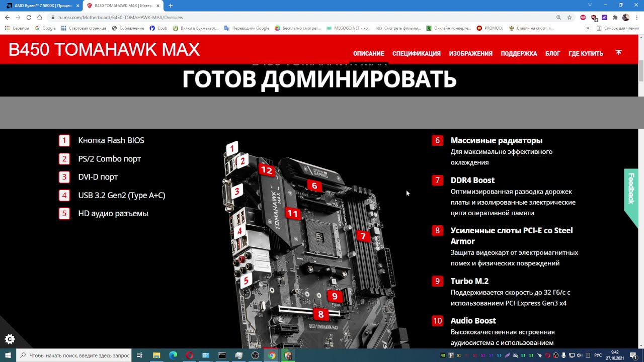This screenshot has width=644, height=362.
Task: Open the AdBlock extension icon
Action: pyautogui.click(x=583, y=17)
